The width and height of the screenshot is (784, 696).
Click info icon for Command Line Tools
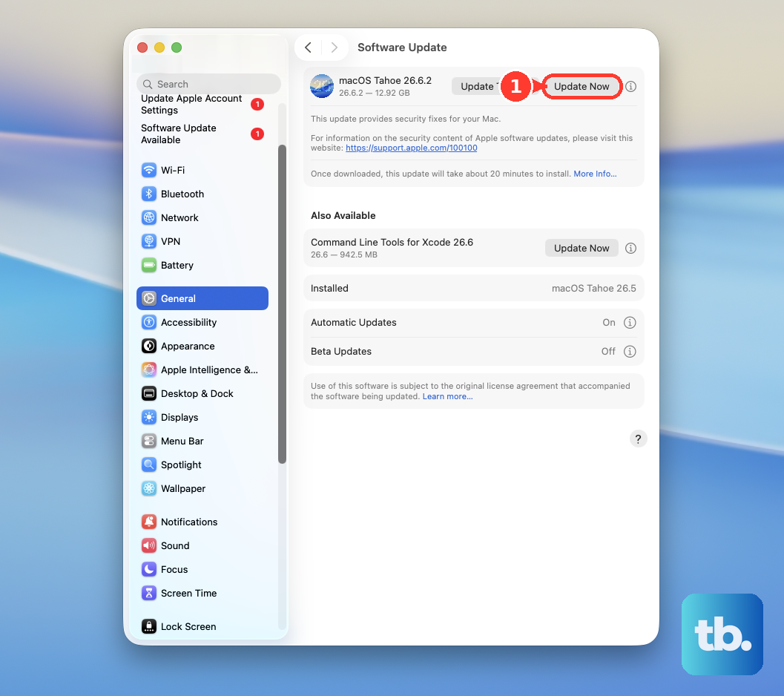[630, 248]
